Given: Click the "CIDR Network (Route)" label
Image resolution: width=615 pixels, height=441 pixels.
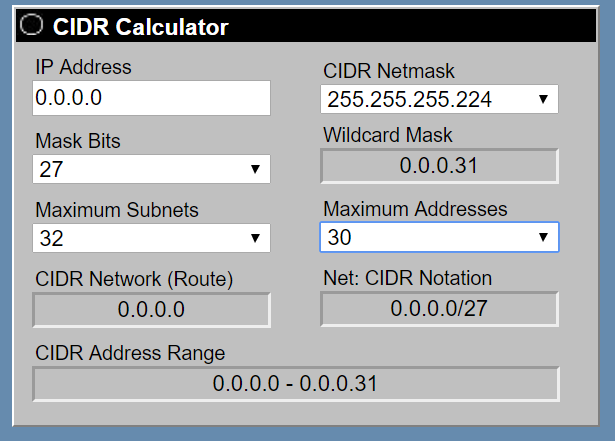Looking at the screenshot, I should [134, 279].
